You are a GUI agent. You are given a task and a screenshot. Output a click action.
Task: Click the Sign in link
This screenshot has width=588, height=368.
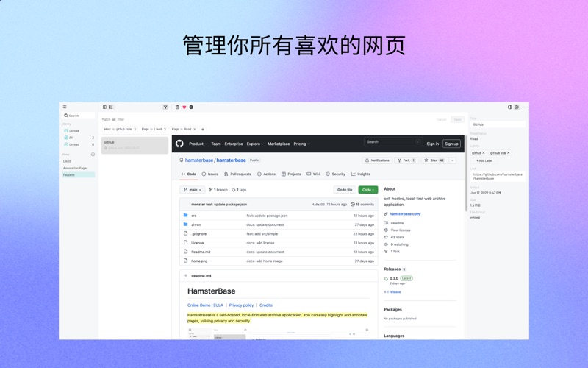[432, 144]
